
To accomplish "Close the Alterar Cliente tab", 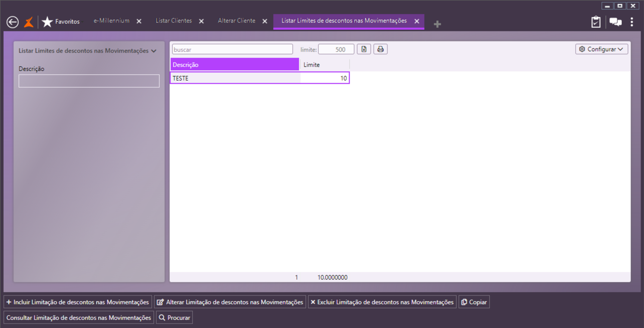I will [265, 21].
